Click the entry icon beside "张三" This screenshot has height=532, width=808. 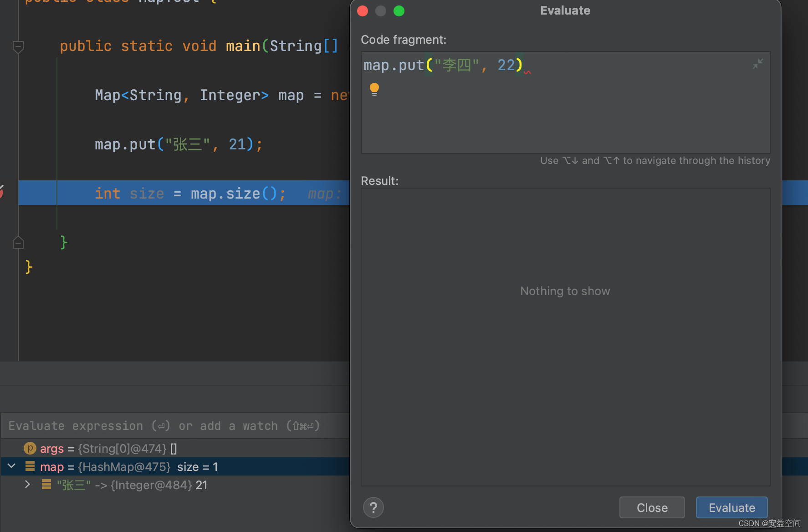click(x=46, y=484)
